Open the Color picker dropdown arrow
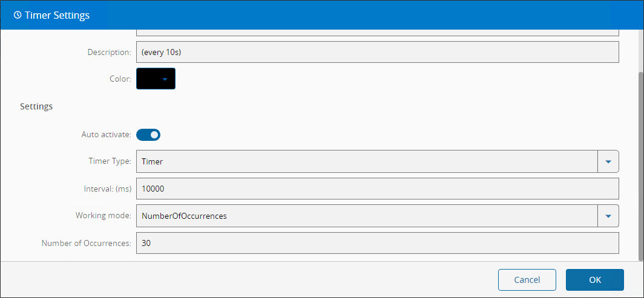 click(165, 79)
